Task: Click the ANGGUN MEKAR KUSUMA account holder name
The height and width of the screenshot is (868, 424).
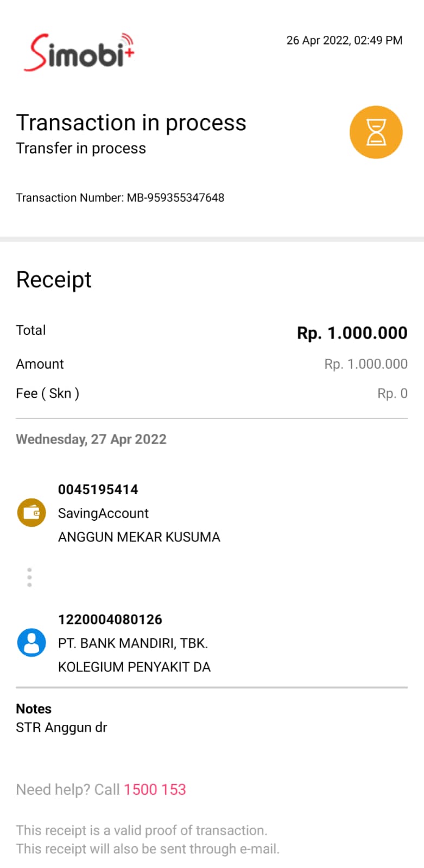Action: [139, 537]
